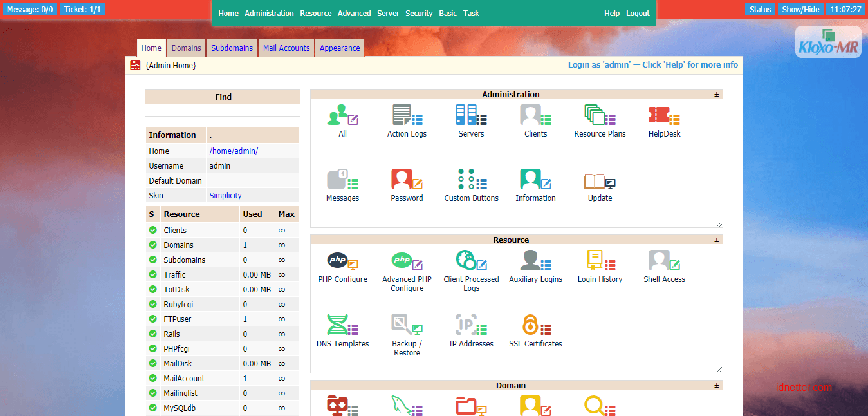
Task: Click the Logout link
Action: 638,14
